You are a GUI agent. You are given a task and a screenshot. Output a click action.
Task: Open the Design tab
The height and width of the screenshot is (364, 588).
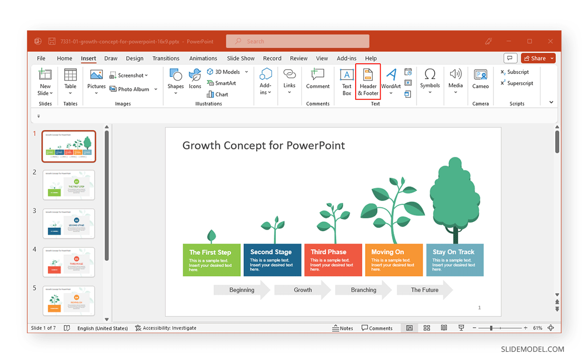click(135, 58)
